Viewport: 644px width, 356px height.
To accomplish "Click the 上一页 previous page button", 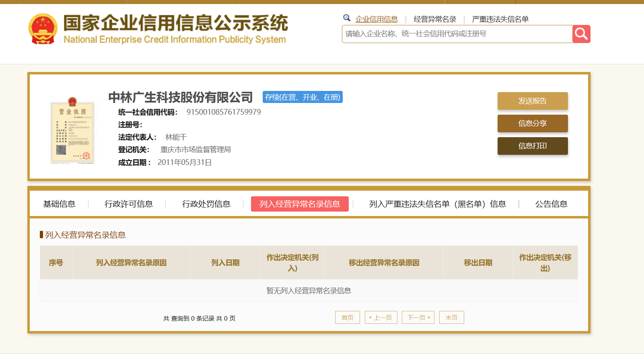I will (x=381, y=317).
